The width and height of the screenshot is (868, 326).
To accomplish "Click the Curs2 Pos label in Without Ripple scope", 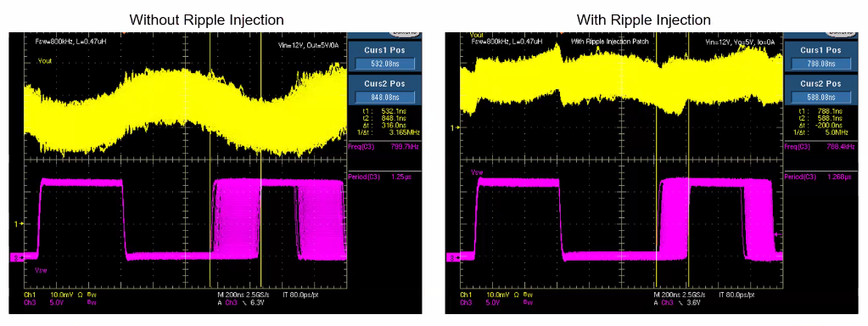I will pyautogui.click(x=384, y=83).
